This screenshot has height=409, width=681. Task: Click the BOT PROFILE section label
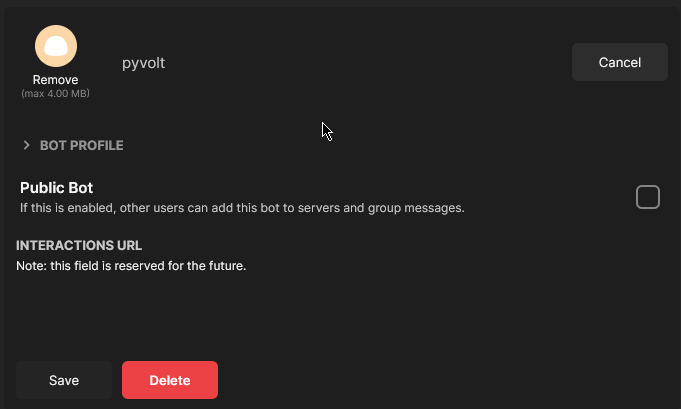coord(82,145)
